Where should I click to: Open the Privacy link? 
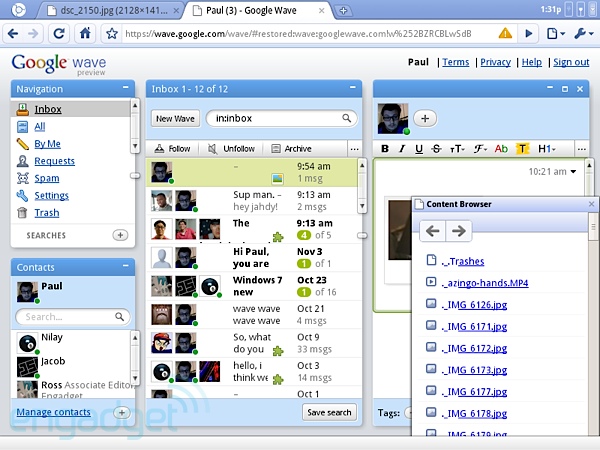click(x=496, y=62)
